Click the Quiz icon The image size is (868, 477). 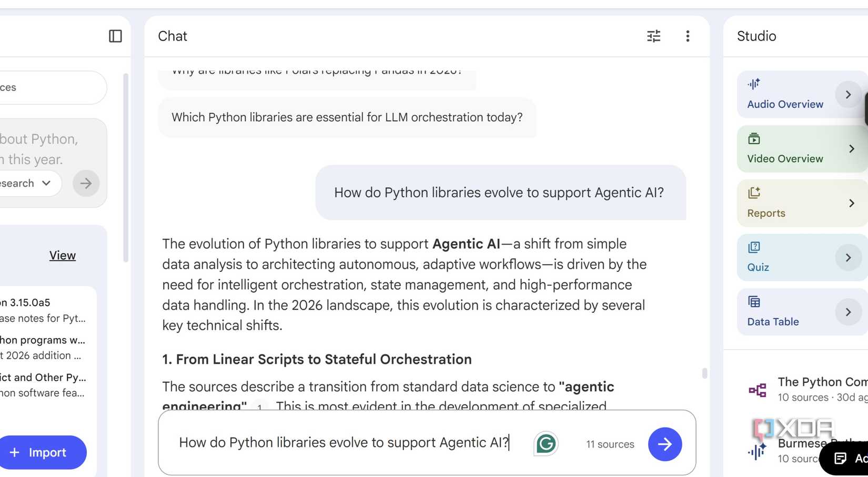click(x=754, y=247)
